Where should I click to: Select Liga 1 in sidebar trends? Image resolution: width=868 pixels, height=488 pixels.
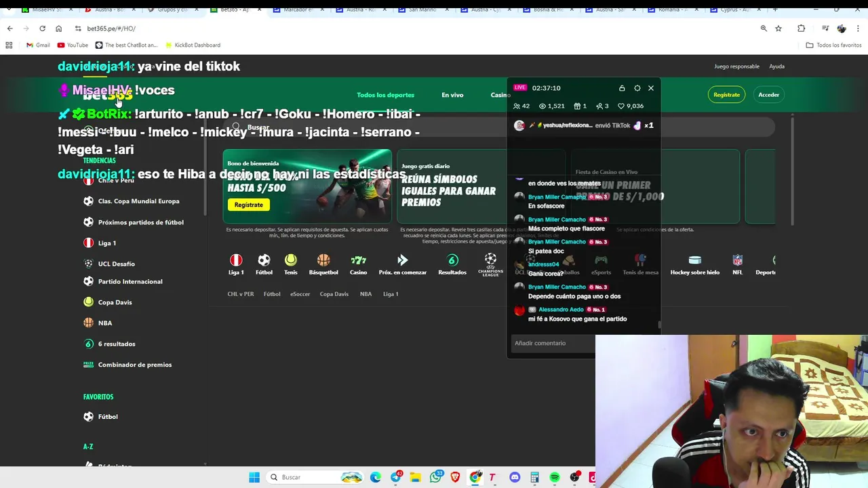tap(106, 243)
